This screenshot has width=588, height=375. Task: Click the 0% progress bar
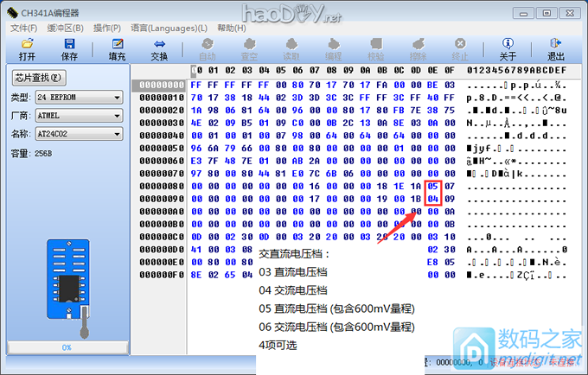(66, 346)
